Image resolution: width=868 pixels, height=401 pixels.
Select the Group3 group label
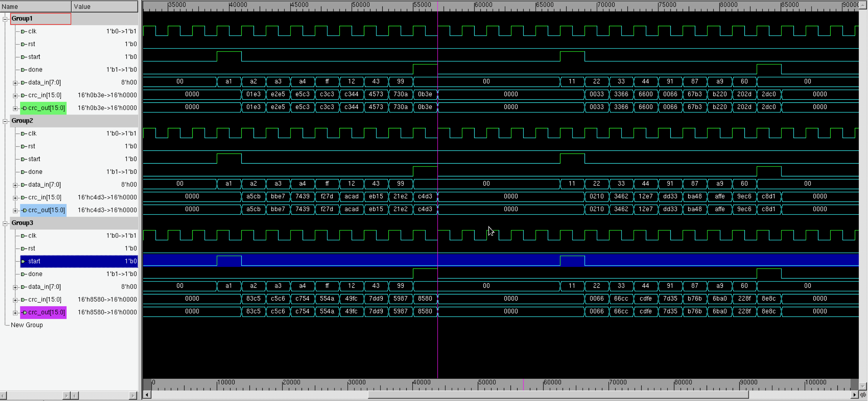pos(22,223)
